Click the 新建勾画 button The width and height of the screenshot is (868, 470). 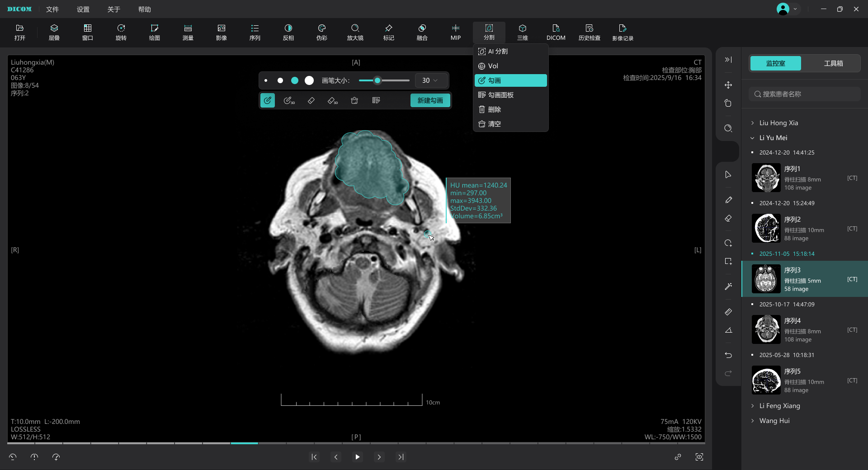pos(430,100)
